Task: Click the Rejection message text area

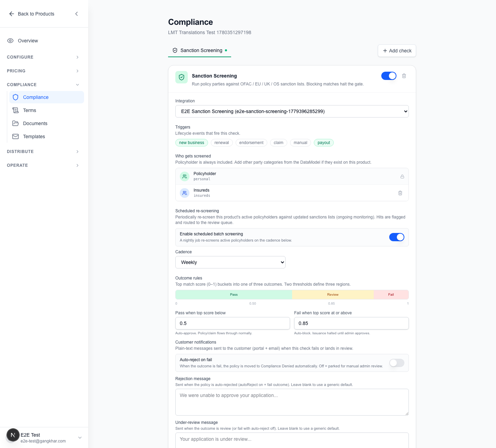Action: click(292, 402)
